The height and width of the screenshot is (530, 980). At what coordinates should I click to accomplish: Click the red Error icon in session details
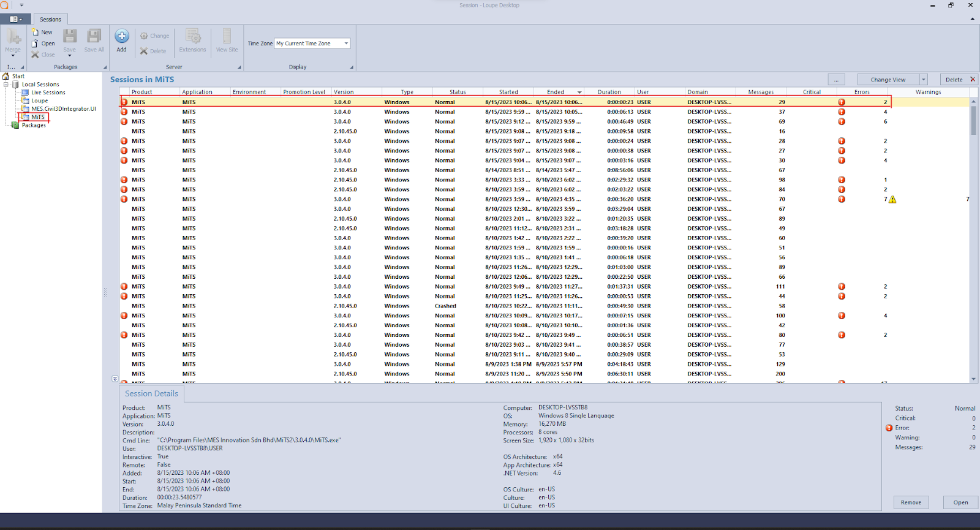tap(889, 428)
